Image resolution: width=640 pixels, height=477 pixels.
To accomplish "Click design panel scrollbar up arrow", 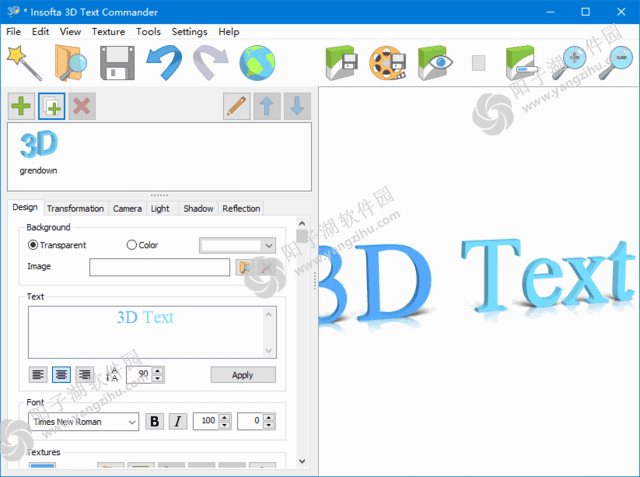I will (x=302, y=223).
